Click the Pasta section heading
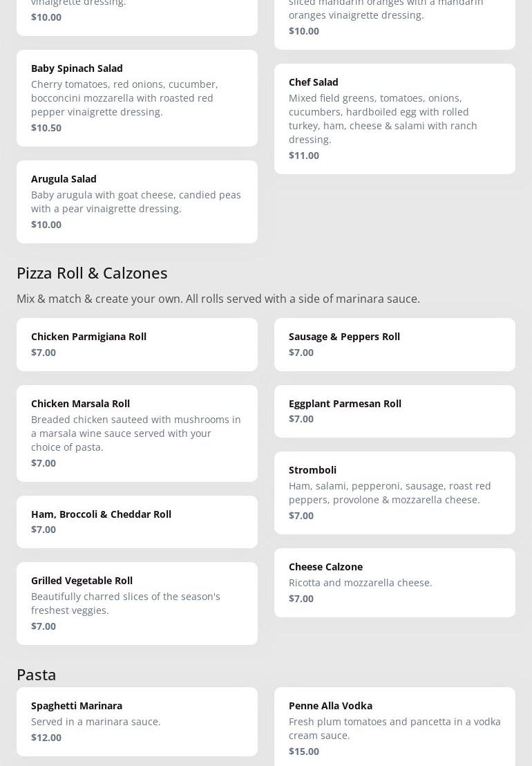Screen dimensions: 532x766 (37, 674)
